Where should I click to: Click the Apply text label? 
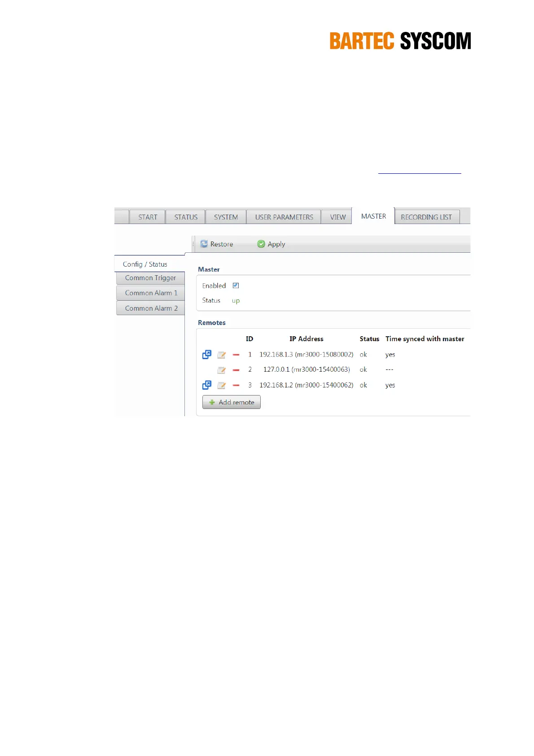click(x=276, y=244)
